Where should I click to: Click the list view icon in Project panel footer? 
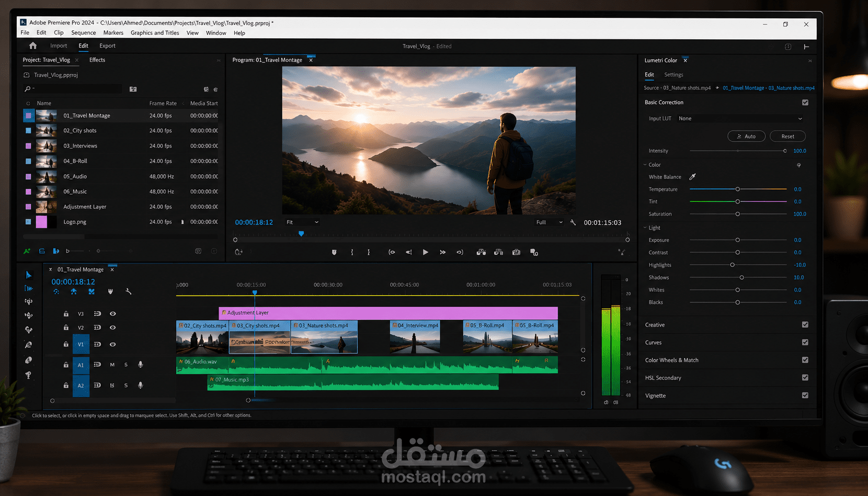click(x=42, y=251)
